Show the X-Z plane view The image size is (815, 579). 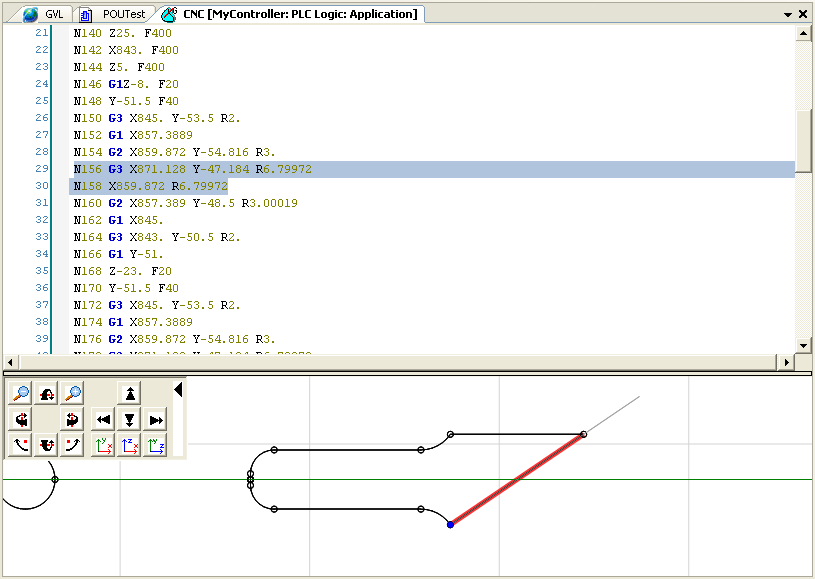pos(129,446)
